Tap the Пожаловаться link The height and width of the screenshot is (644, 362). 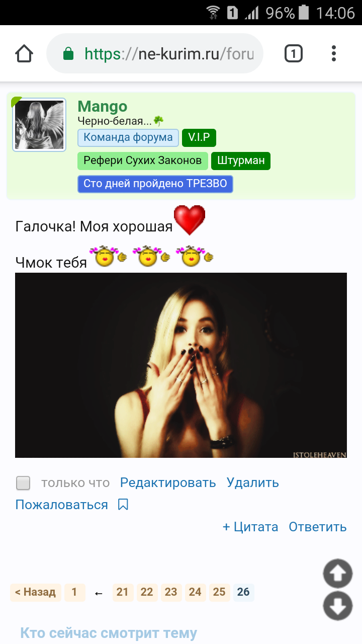(62, 505)
